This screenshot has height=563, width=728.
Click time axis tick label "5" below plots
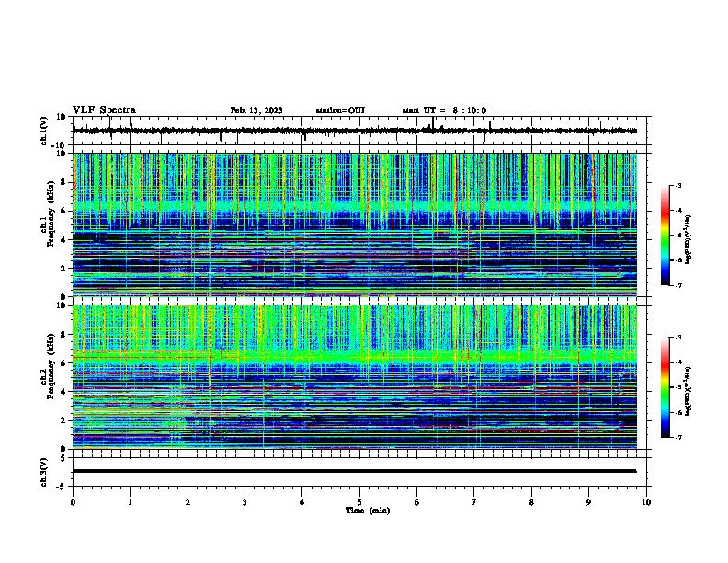(x=359, y=502)
